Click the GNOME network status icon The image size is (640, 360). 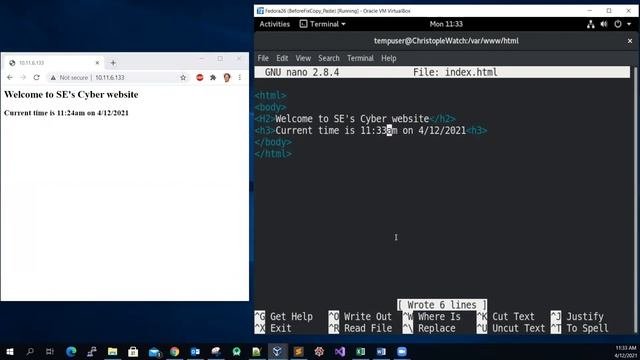591,24
